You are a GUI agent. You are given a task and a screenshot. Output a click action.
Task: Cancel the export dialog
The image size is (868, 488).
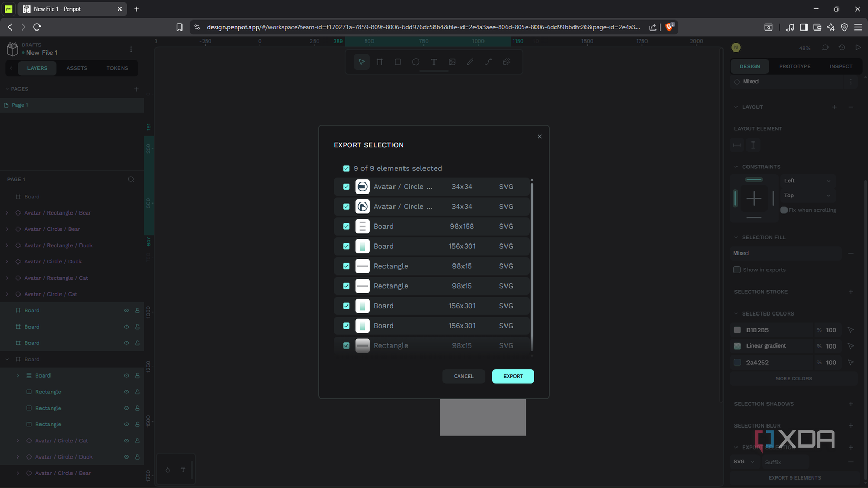[x=463, y=377]
